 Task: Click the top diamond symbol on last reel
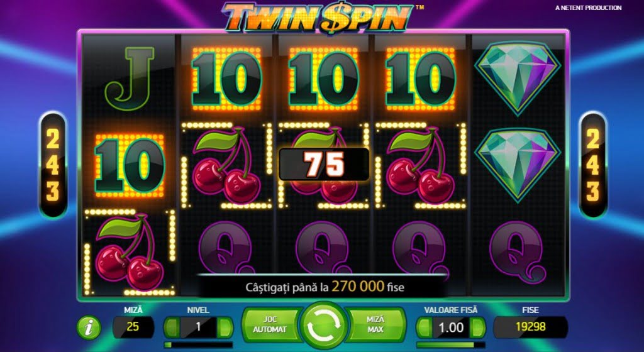point(518,78)
